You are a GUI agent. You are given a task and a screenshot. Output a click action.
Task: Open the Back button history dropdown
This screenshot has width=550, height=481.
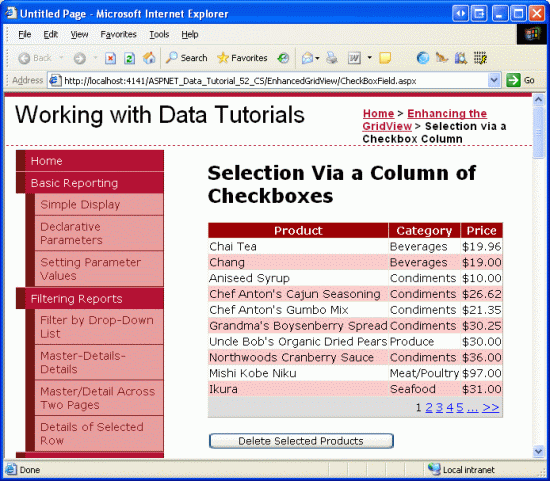coord(61,58)
